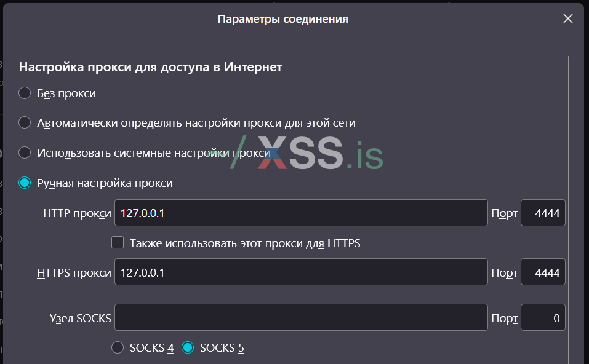The image size is (589, 364).
Task: Click the HTTPS прокси address field
Action: pyautogui.click(x=301, y=273)
